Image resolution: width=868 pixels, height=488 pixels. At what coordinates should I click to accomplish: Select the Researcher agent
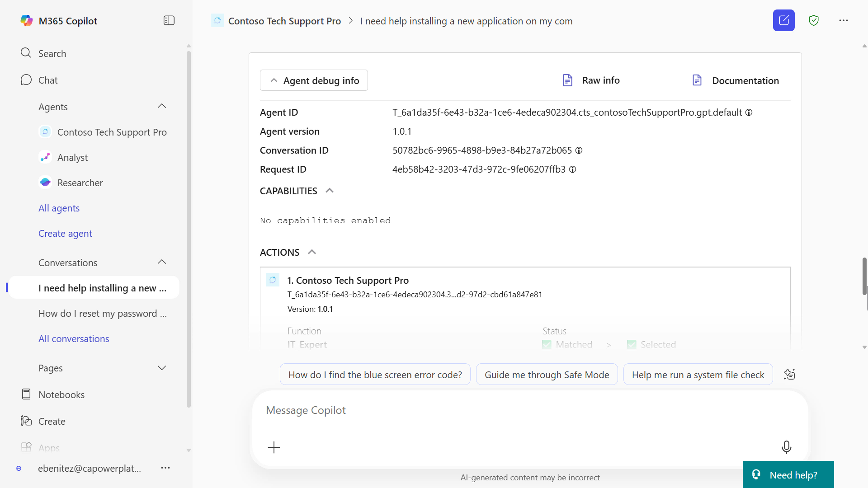coord(80,183)
